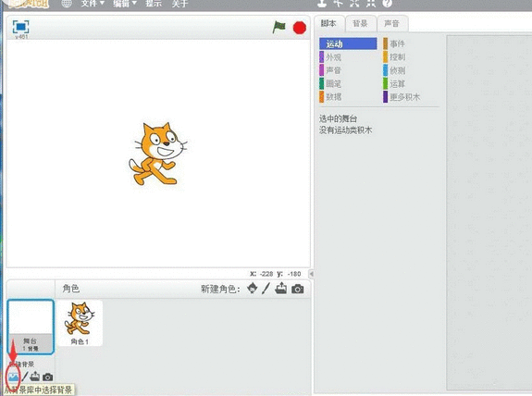Image resolution: width=532 pixels, height=396 pixels.
Task: Select the 运动 block category
Action: [348, 43]
